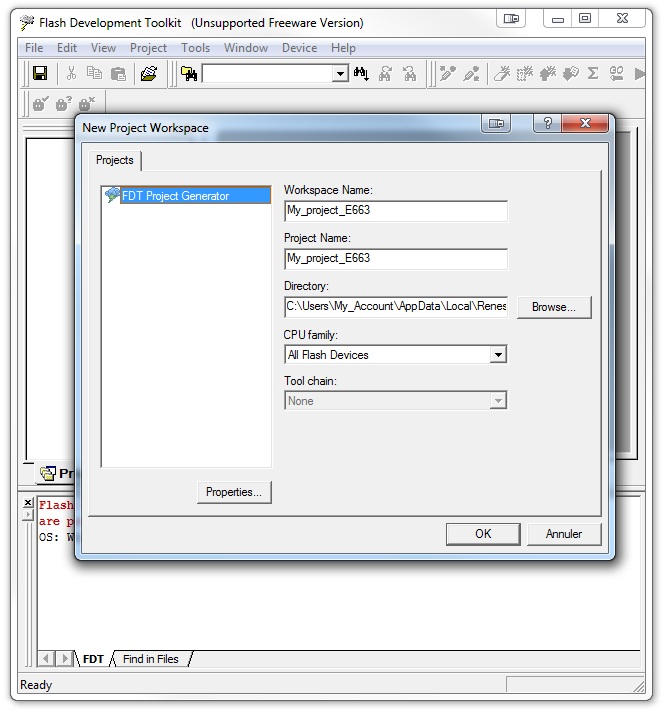Click the toolbar search text field
Viewport: 668px width, 715px height.
coord(268,73)
